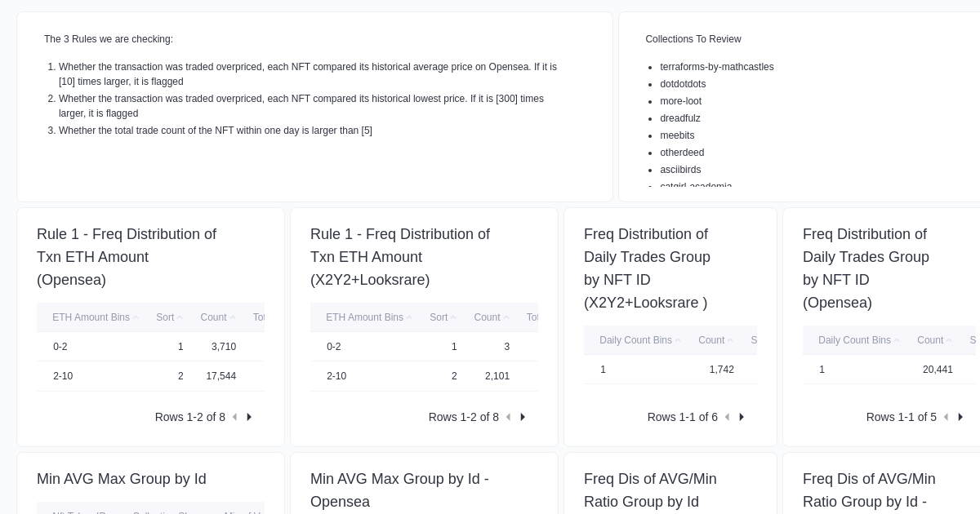Sort Rule 1 Opensea table by Count column
980x514 pixels.
[213, 317]
